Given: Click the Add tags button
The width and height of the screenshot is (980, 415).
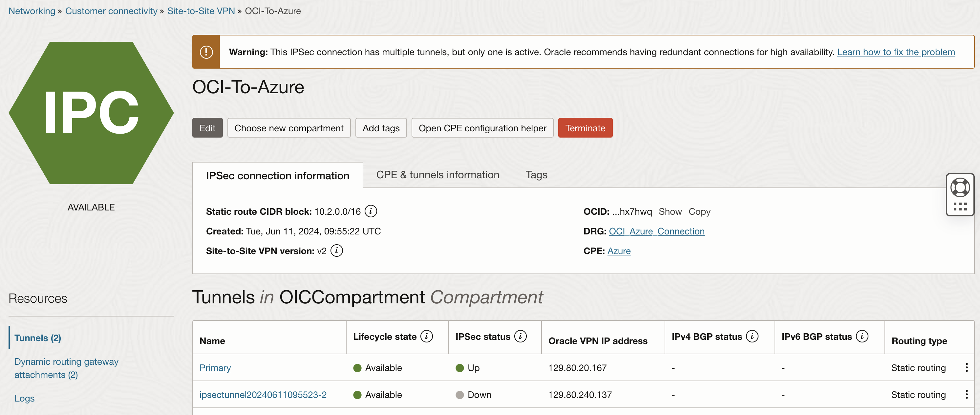Looking at the screenshot, I should click(x=381, y=128).
